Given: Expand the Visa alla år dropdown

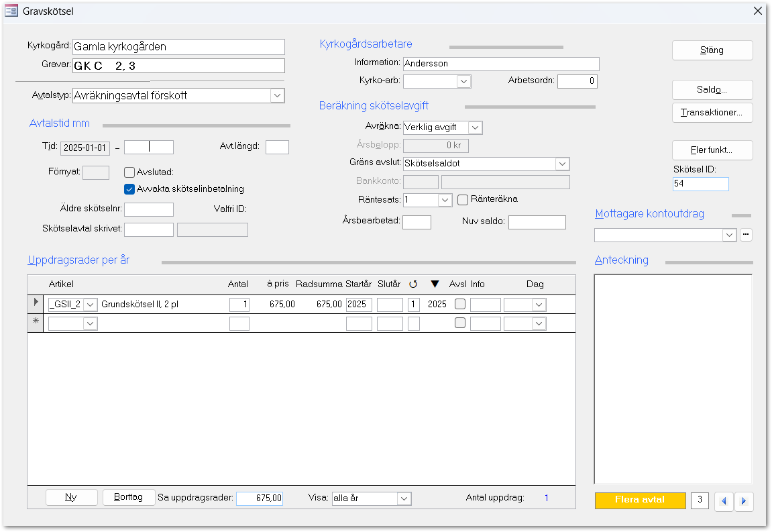Looking at the screenshot, I should coord(403,498).
